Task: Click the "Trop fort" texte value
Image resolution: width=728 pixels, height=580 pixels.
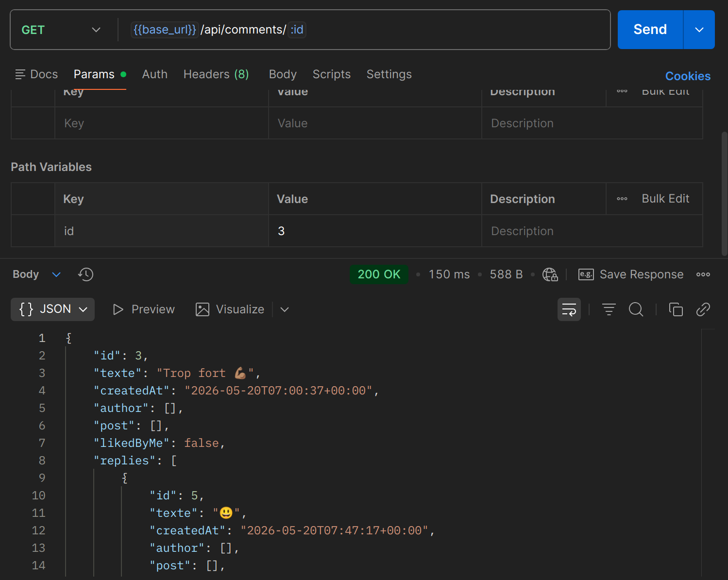Action: pos(205,373)
